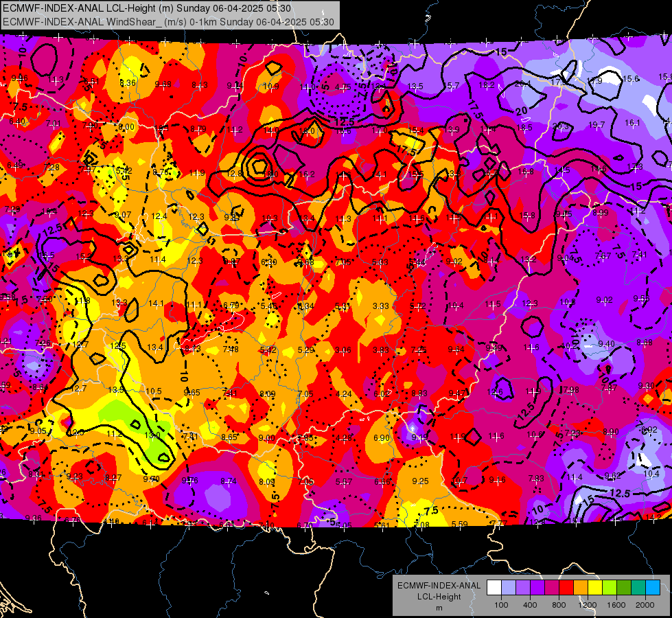The image size is (672, 618).
Task: Click the white swatch in the LCL-Height legend
Action: [494, 588]
